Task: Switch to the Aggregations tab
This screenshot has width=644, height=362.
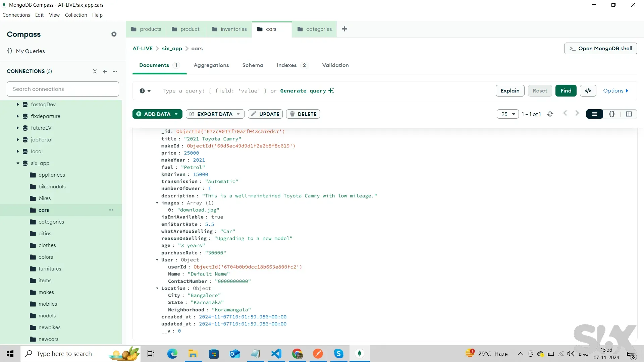Action: (211, 65)
